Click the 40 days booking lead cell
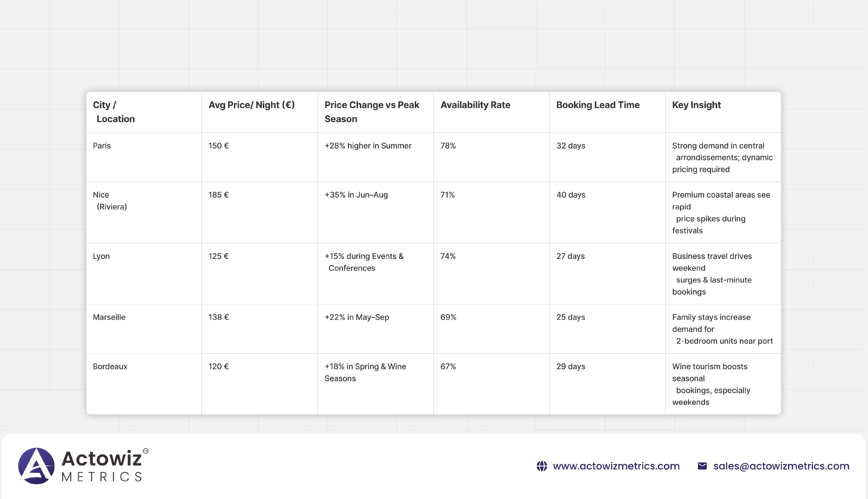The width and height of the screenshot is (868, 499). click(571, 195)
